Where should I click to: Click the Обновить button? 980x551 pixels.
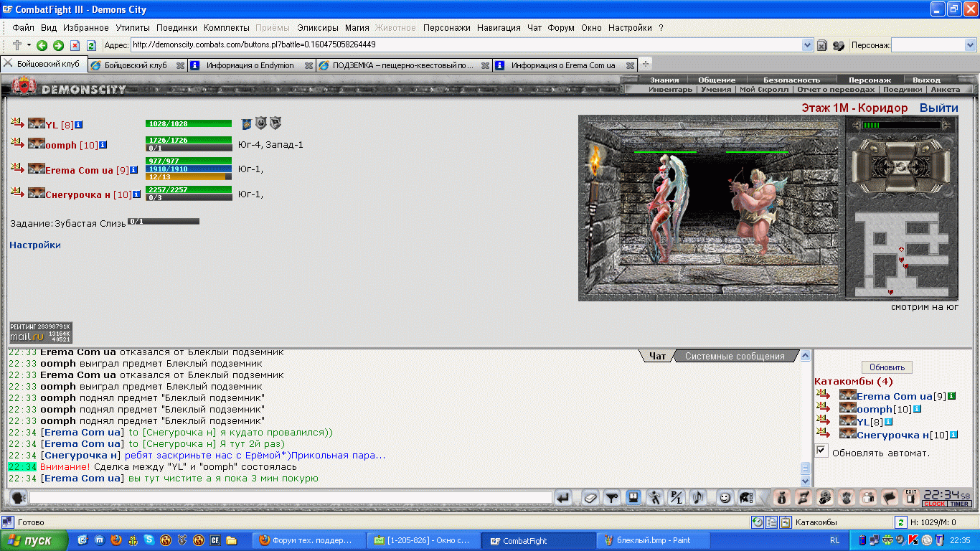887,367
